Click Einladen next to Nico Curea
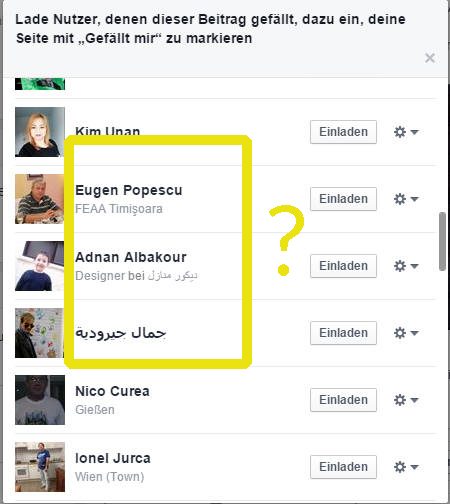 coord(343,400)
